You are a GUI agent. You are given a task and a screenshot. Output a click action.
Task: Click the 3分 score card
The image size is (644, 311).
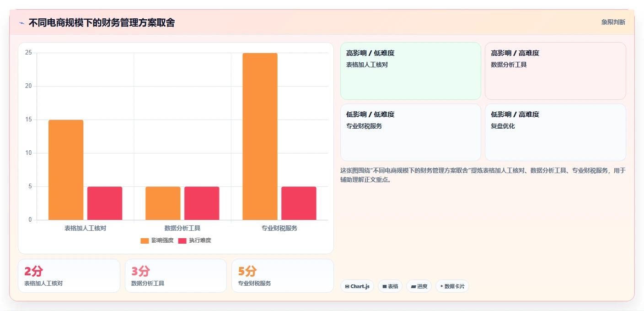coord(176,276)
